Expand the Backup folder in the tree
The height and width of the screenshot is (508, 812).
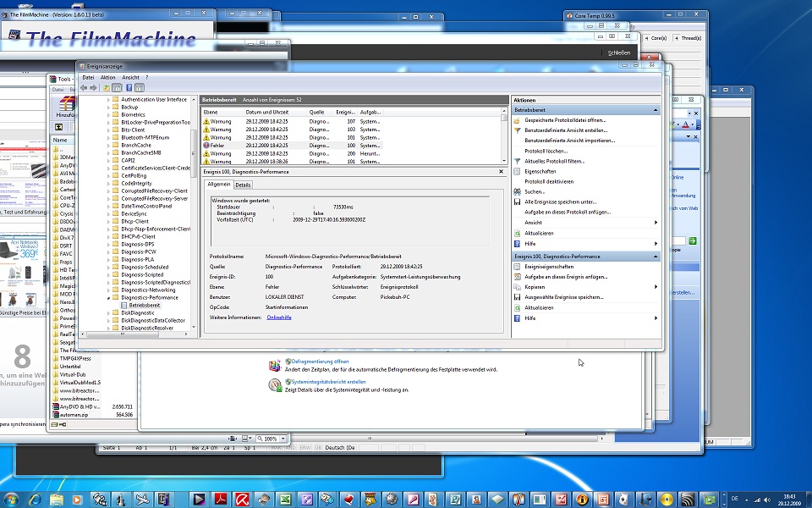point(108,108)
